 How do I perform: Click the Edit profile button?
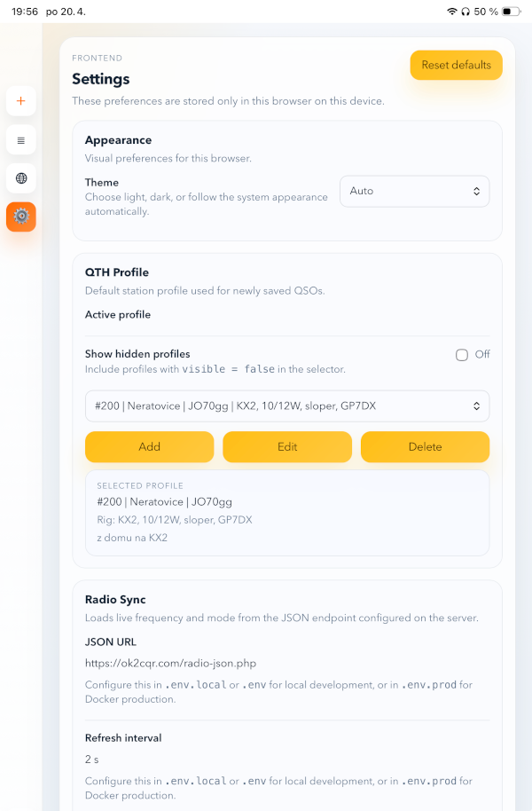point(287,447)
